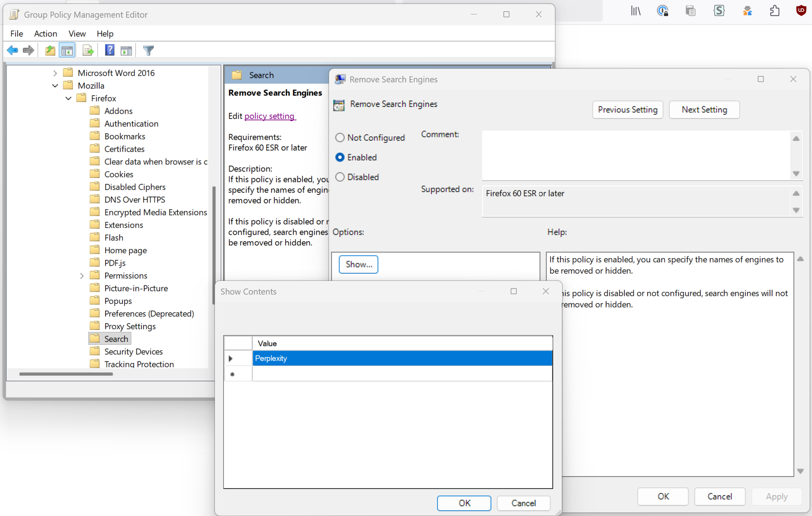This screenshot has height=516, width=812.
Task: Expand the Permissions folder node
Action: pyautogui.click(x=82, y=276)
